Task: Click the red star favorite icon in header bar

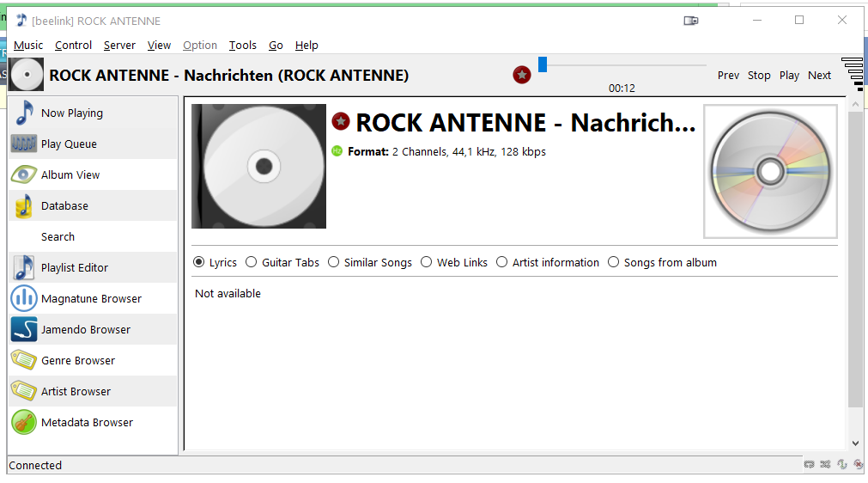Action: click(x=521, y=74)
